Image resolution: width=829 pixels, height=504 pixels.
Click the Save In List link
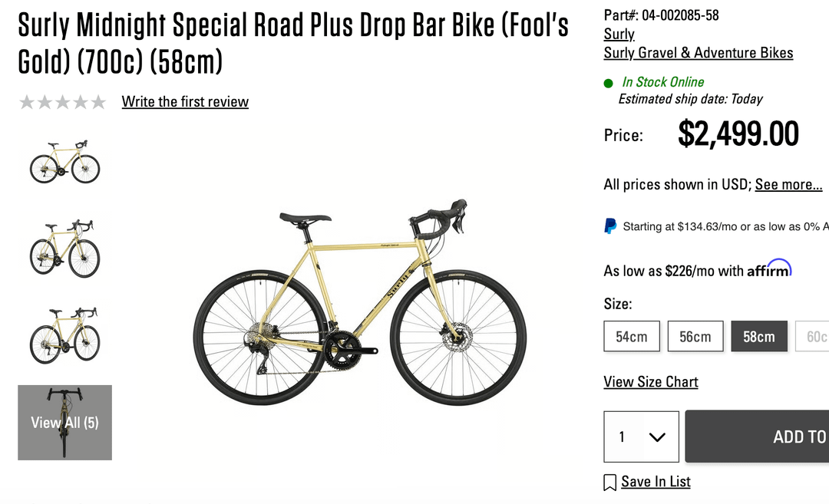click(x=656, y=482)
